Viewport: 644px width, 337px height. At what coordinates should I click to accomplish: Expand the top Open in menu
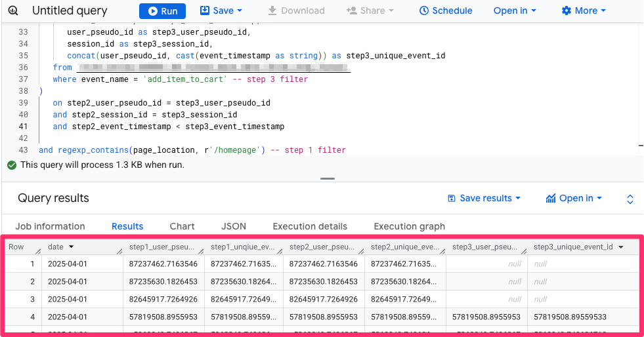515,11
